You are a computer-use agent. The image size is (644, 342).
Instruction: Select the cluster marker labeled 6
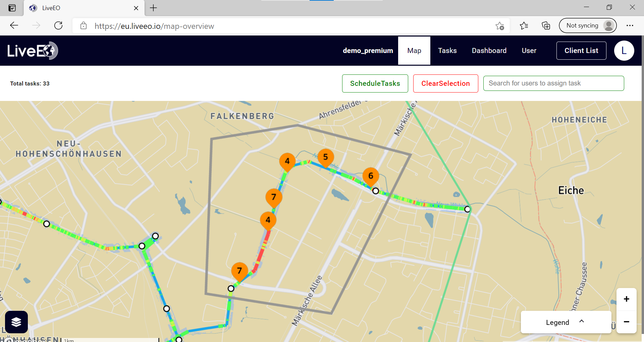click(371, 175)
